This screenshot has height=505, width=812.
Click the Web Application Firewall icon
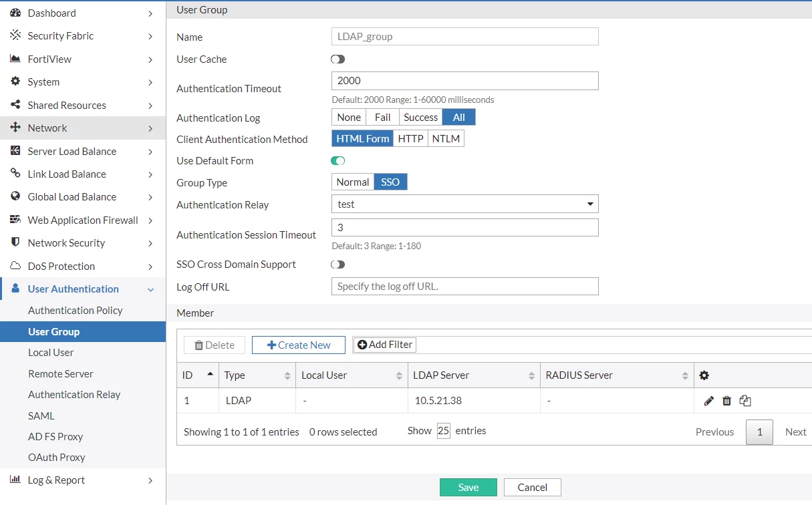pos(15,220)
